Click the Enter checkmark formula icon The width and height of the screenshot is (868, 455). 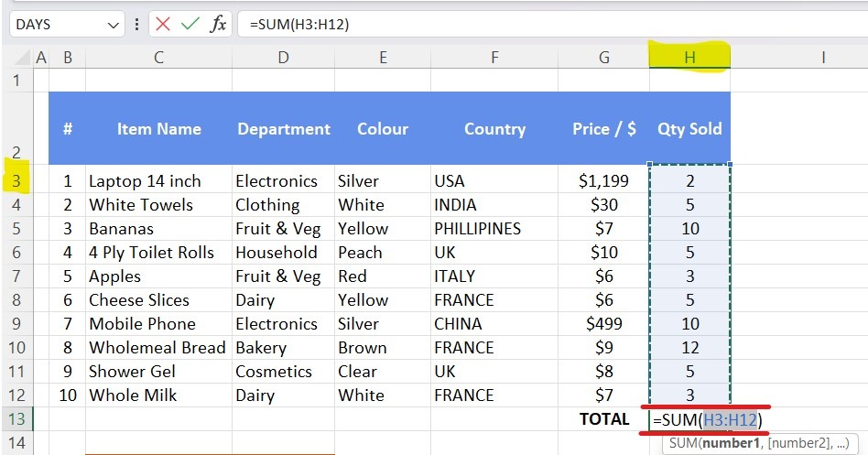click(x=190, y=25)
